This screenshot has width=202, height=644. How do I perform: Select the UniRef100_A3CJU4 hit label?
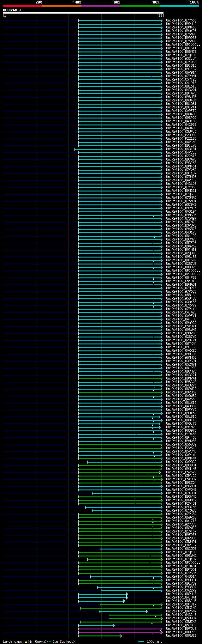pyautogui.click(x=181, y=58)
